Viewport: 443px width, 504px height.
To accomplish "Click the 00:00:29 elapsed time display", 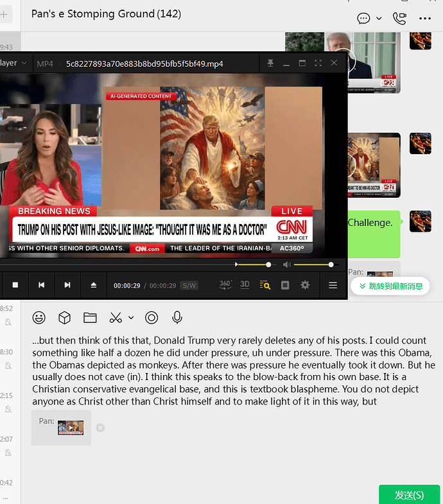I will (x=127, y=286).
